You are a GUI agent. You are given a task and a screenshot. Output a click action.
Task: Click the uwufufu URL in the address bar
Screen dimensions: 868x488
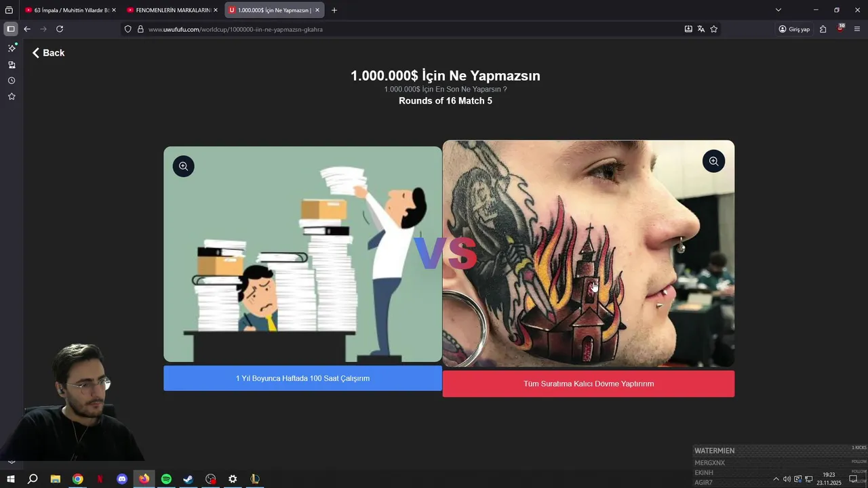(235, 29)
